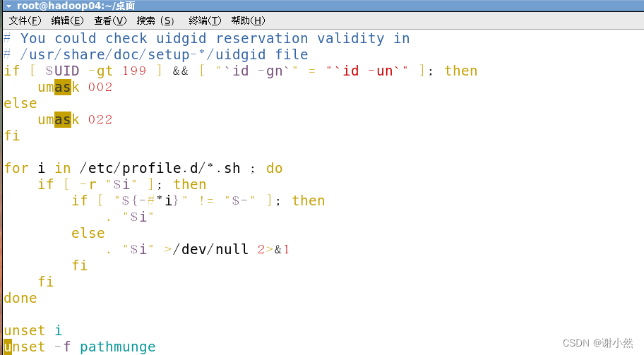Open the 搜索(S) menu
644x355 pixels.
[x=155, y=20]
